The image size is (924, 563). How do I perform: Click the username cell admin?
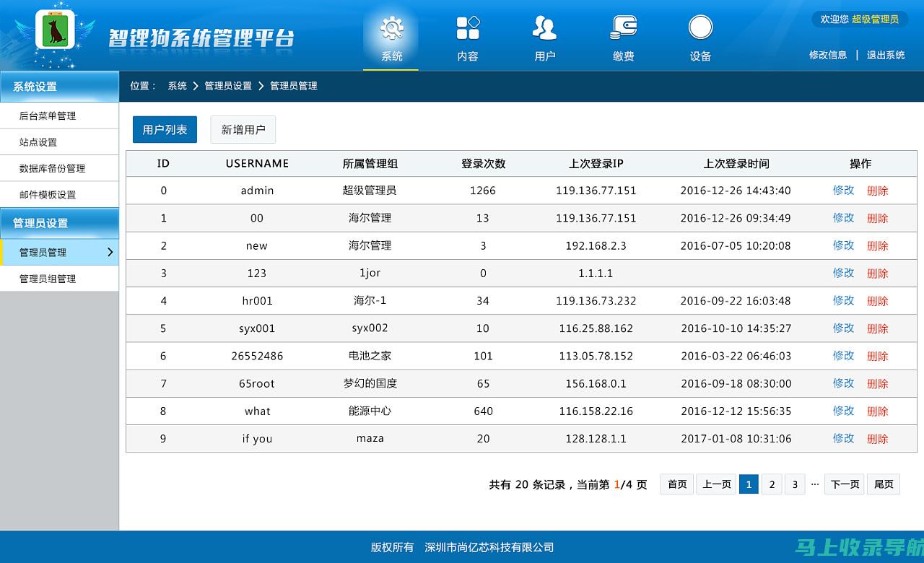click(x=257, y=191)
